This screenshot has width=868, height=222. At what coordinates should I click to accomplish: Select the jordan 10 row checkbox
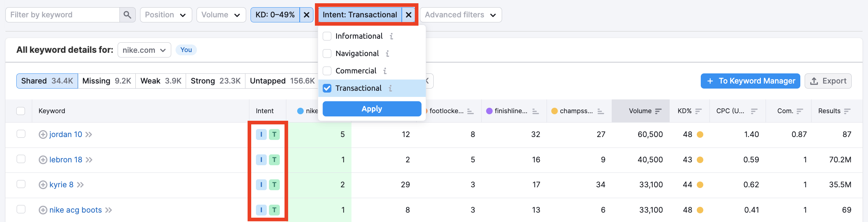click(x=21, y=134)
